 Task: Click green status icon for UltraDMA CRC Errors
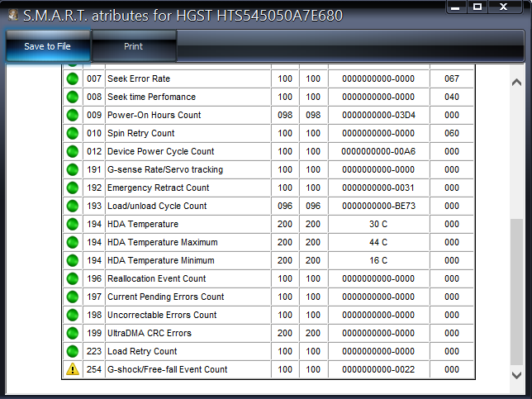[x=72, y=333]
